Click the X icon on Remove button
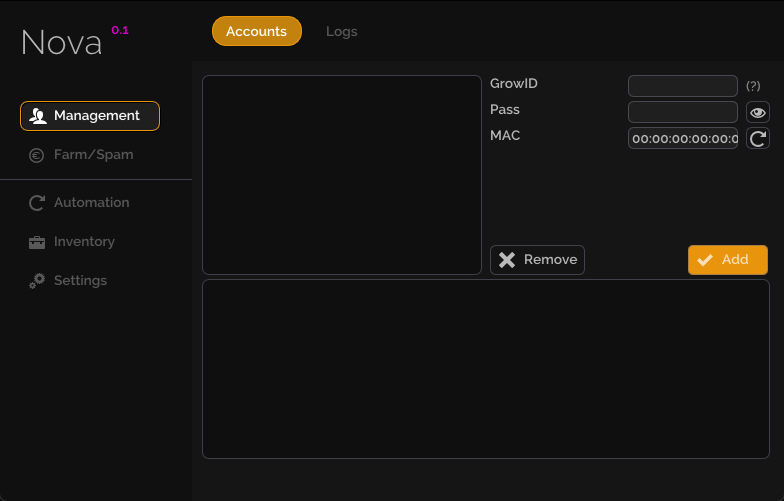The height and width of the screenshot is (501, 784). point(507,260)
